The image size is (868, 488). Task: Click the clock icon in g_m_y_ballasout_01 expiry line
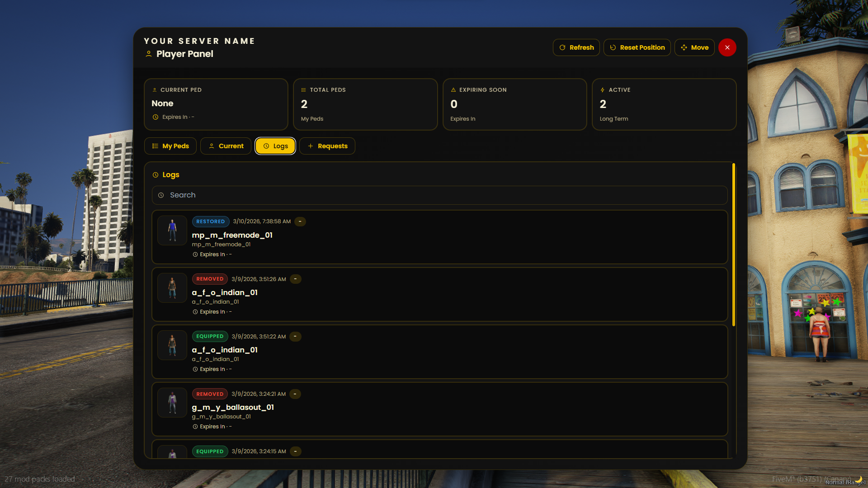[195, 427]
